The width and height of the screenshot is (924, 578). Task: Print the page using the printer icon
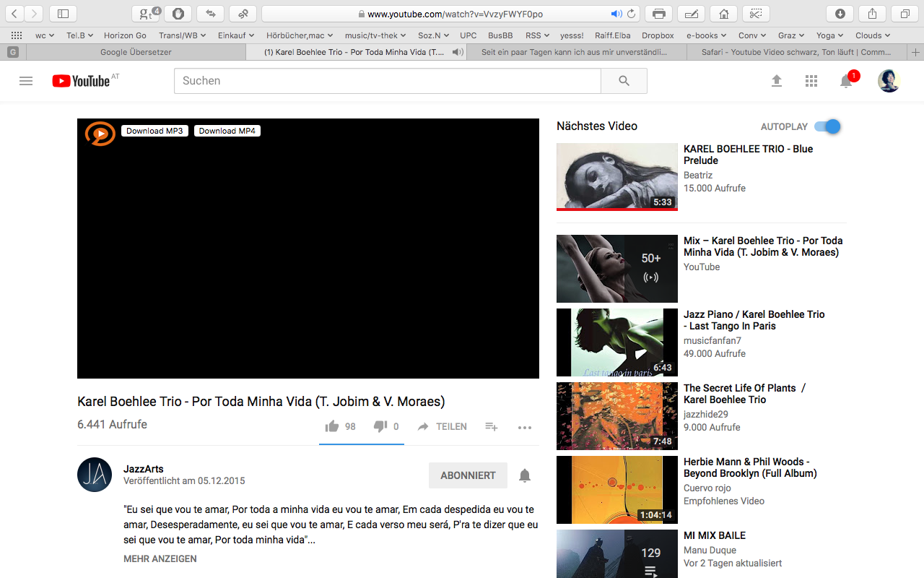click(x=658, y=14)
